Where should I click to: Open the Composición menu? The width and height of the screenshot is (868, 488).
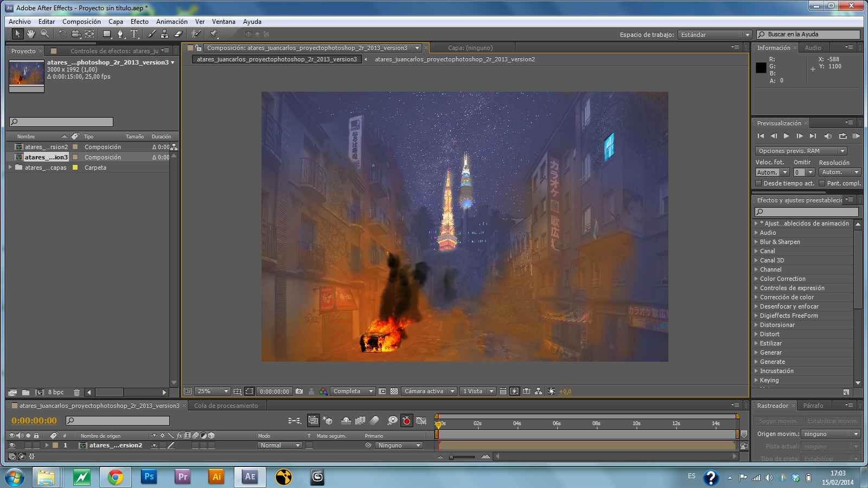(x=81, y=22)
